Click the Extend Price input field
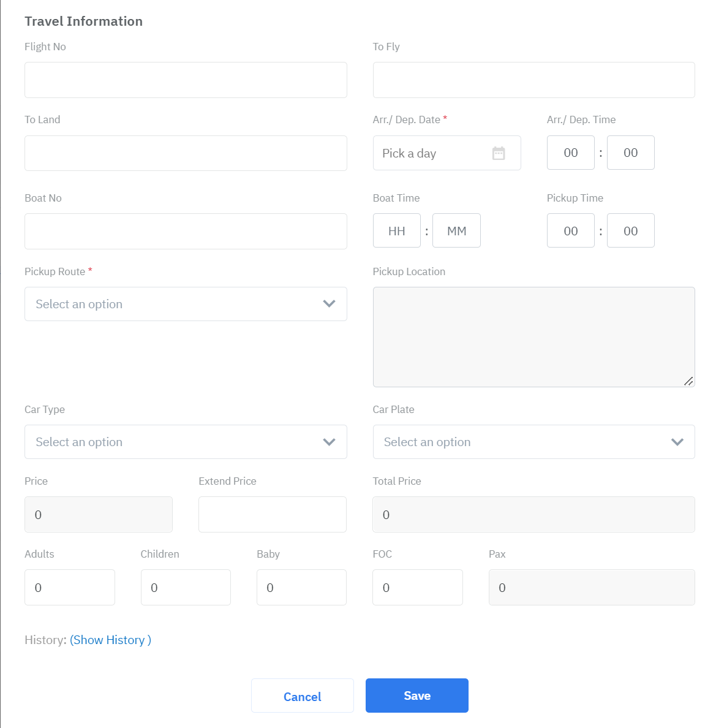 272,514
